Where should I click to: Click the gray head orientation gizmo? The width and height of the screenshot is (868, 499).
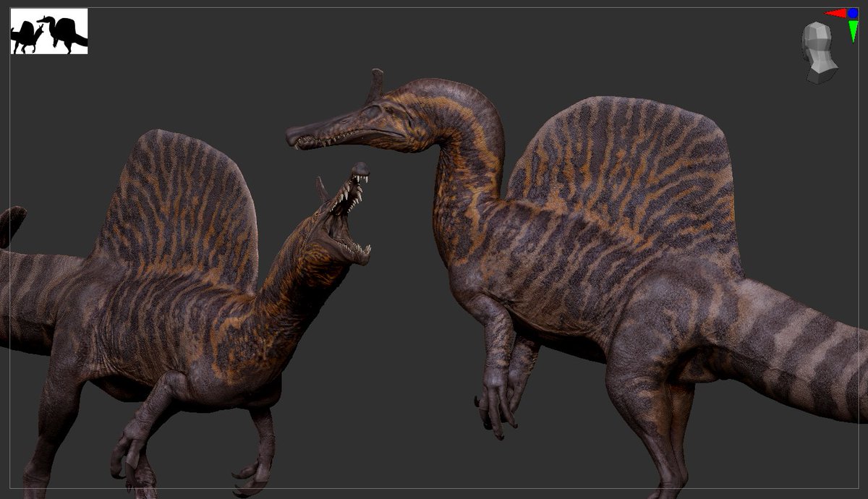(x=820, y=52)
